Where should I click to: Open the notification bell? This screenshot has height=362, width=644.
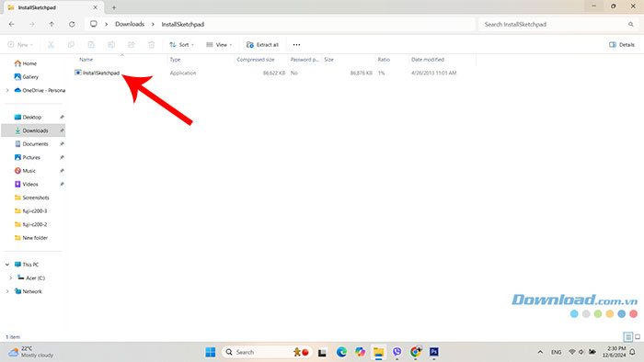pyautogui.click(x=633, y=352)
